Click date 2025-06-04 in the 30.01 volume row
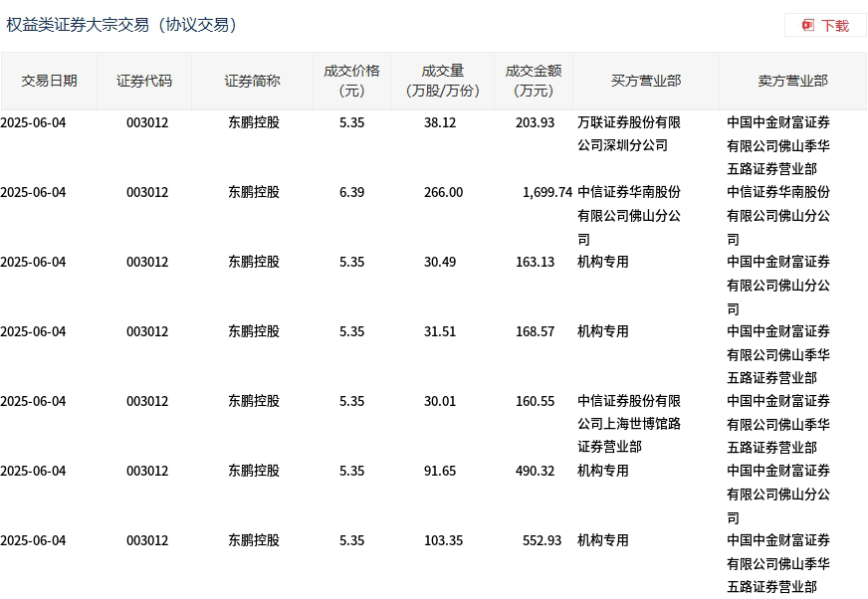This screenshot has width=868, height=599. (x=33, y=401)
